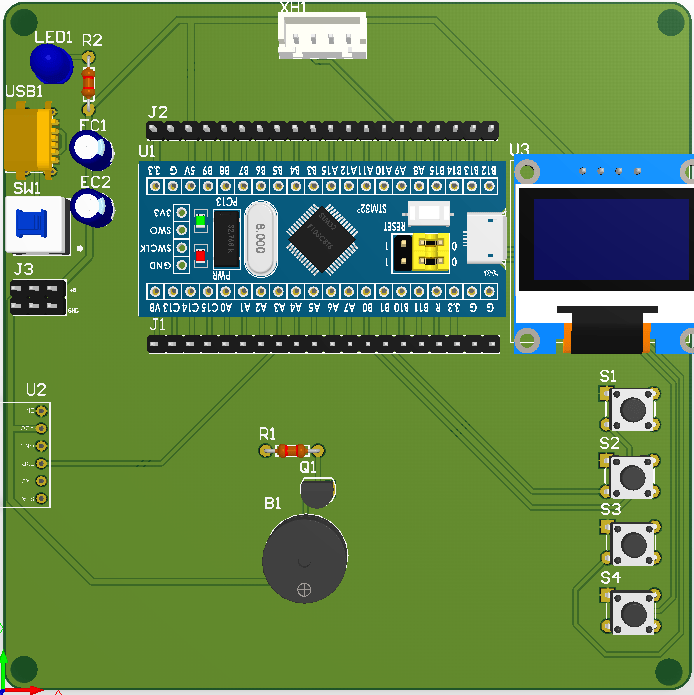This screenshot has width=694, height=695.
Task: Select the U2 module footprint
Action: click(x=27, y=455)
